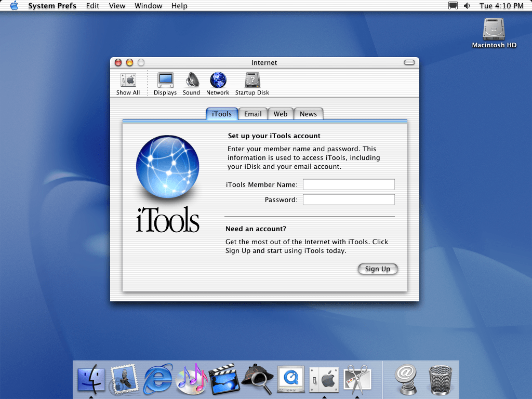This screenshot has width=532, height=399.
Task: Click the clock showing Tue 4:10 PM
Action: pyautogui.click(x=501, y=6)
